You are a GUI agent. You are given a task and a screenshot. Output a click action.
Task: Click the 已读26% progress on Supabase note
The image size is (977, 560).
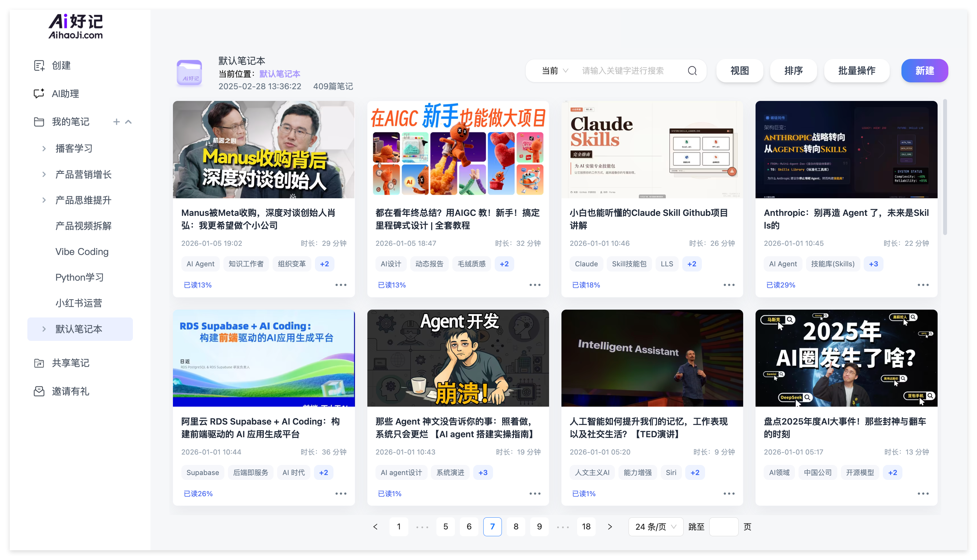(x=198, y=494)
